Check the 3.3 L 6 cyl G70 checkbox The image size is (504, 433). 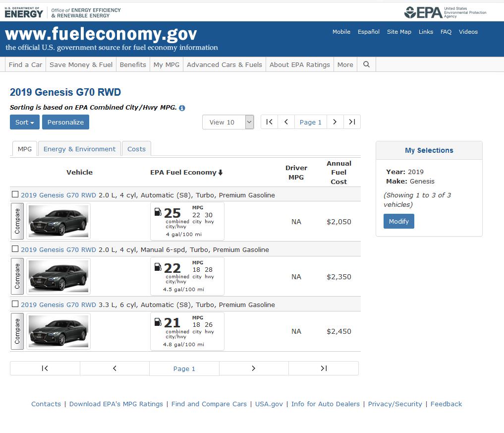[x=15, y=304]
